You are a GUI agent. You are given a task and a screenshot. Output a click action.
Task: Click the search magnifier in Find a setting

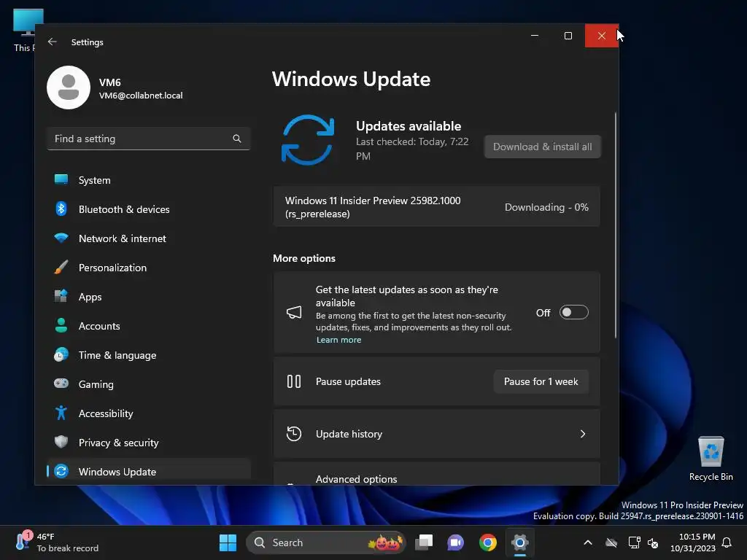[237, 139]
